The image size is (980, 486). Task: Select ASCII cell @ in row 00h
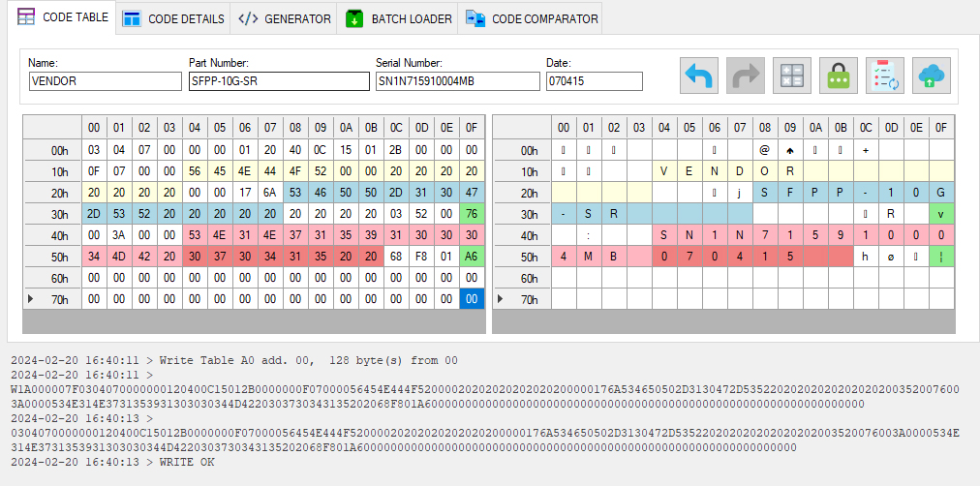tap(765, 150)
